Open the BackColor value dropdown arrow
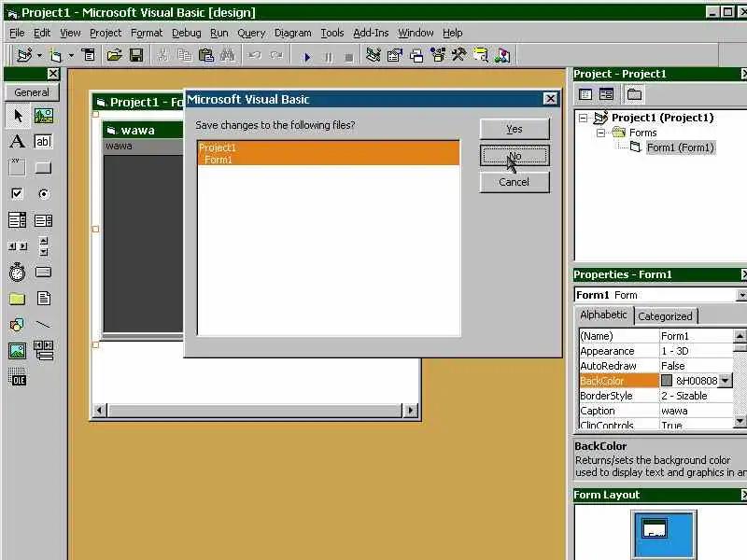The image size is (747, 560). [726, 381]
